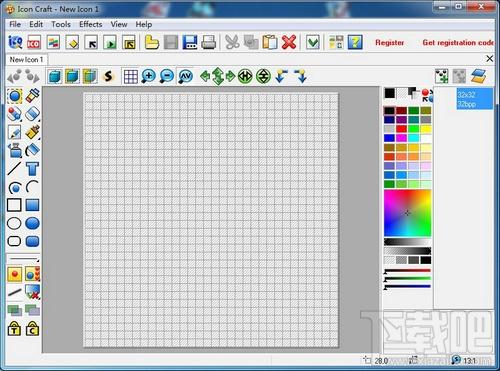
Task: Click the rotate left arrow icon
Action: click(x=282, y=76)
